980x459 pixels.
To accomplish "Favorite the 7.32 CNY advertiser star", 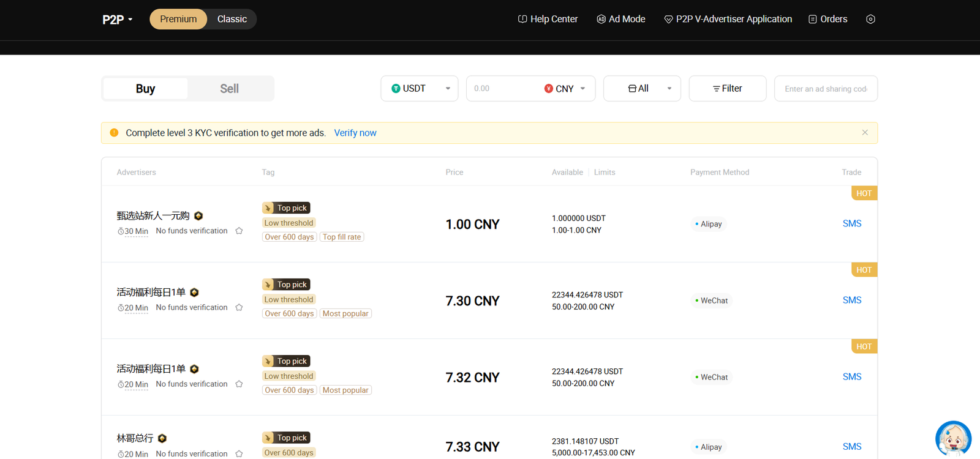I will point(239,384).
